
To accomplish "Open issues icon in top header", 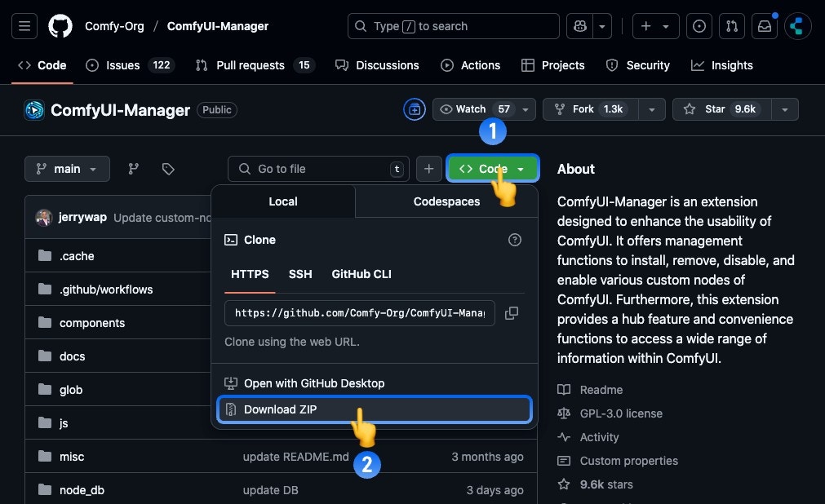I will 699,26.
